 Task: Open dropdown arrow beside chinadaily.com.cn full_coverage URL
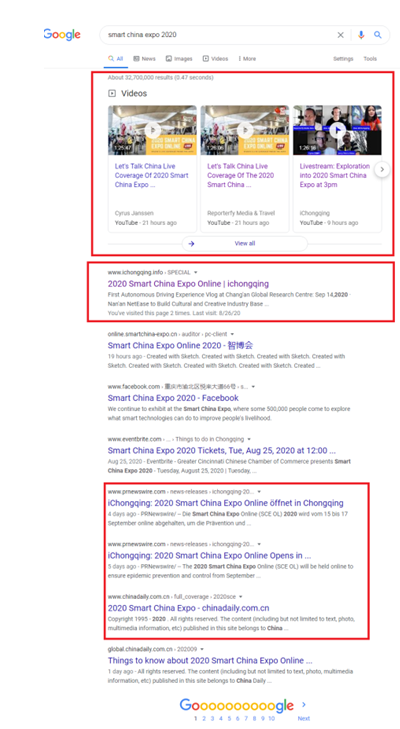pyautogui.click(x=240, y=597)
